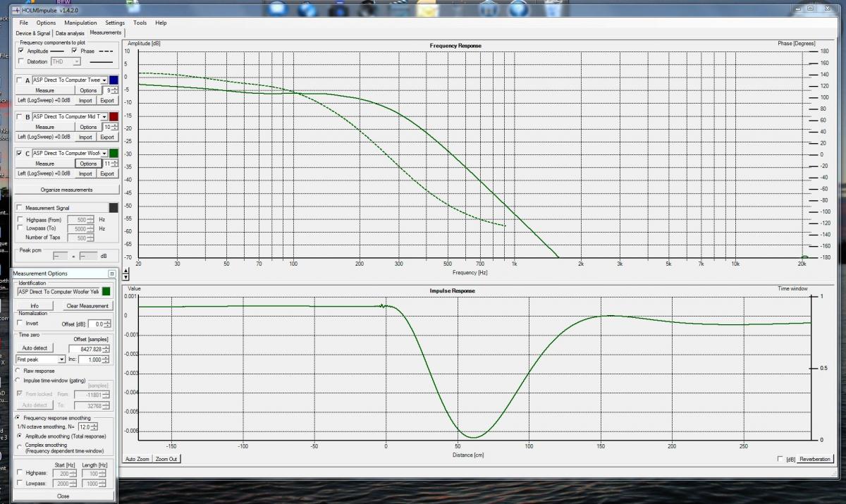Click the Reverberation button
846x504 pixels.
tap(815, 459)
